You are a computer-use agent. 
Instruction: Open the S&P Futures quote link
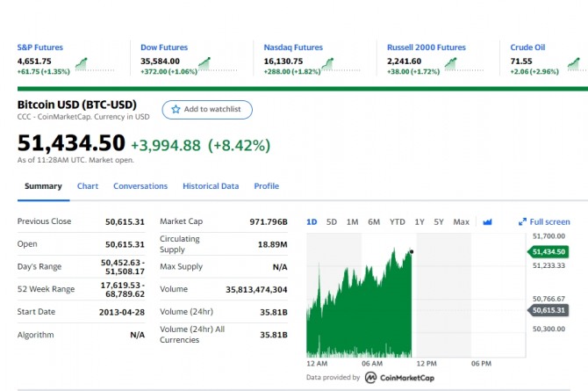tap(40, 47)
